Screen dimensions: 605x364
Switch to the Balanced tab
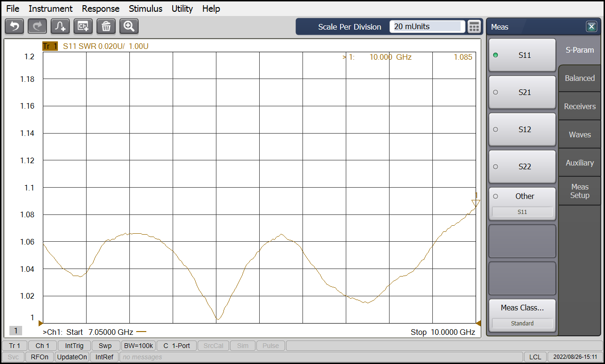580,78
